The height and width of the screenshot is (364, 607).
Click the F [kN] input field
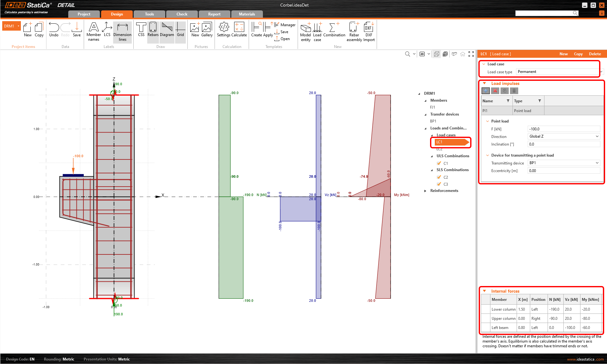click(564, 129)
